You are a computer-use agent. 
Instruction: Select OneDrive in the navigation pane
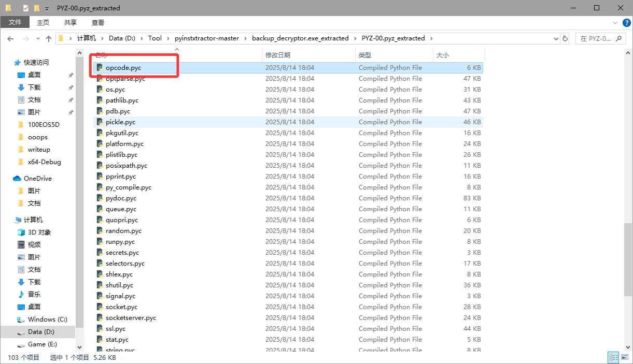[x=37, y=178]
